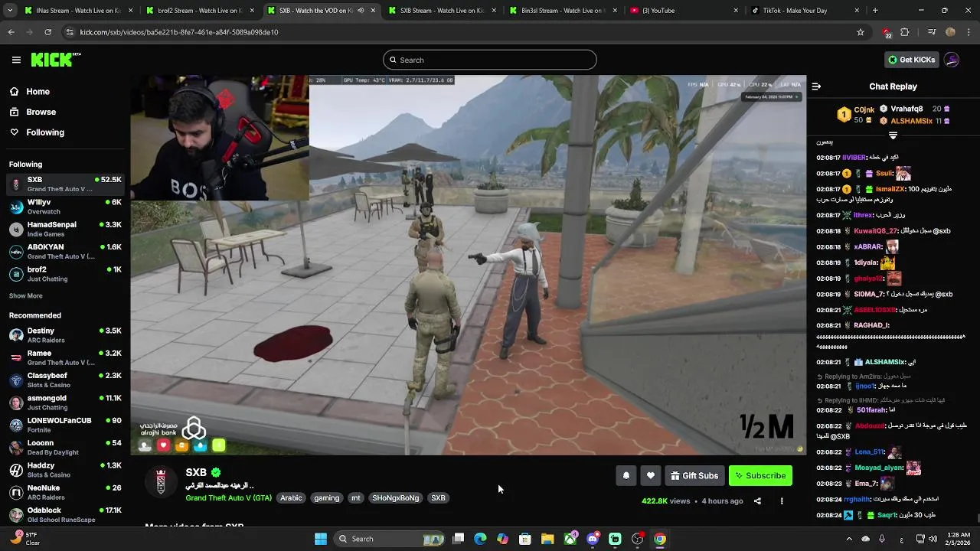Open the three-dot video options menu
Image resolution: width=980 pixels, height=551 pixels.
coord(782,501)
